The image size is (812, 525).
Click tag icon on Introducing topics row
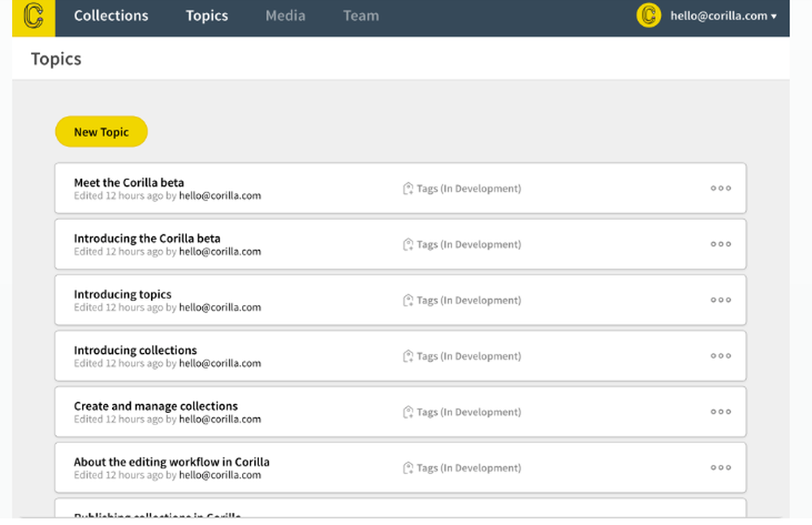[x=408, y=300]
